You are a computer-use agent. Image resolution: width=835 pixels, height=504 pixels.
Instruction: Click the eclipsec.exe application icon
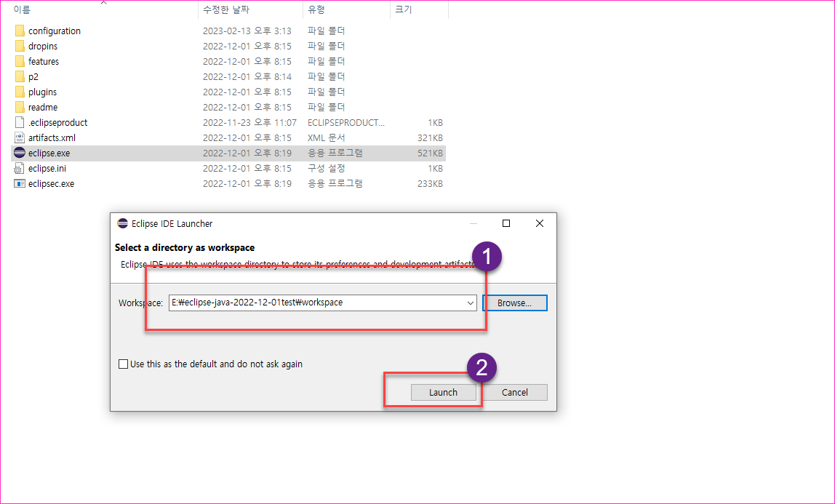[x=20, y=183]
